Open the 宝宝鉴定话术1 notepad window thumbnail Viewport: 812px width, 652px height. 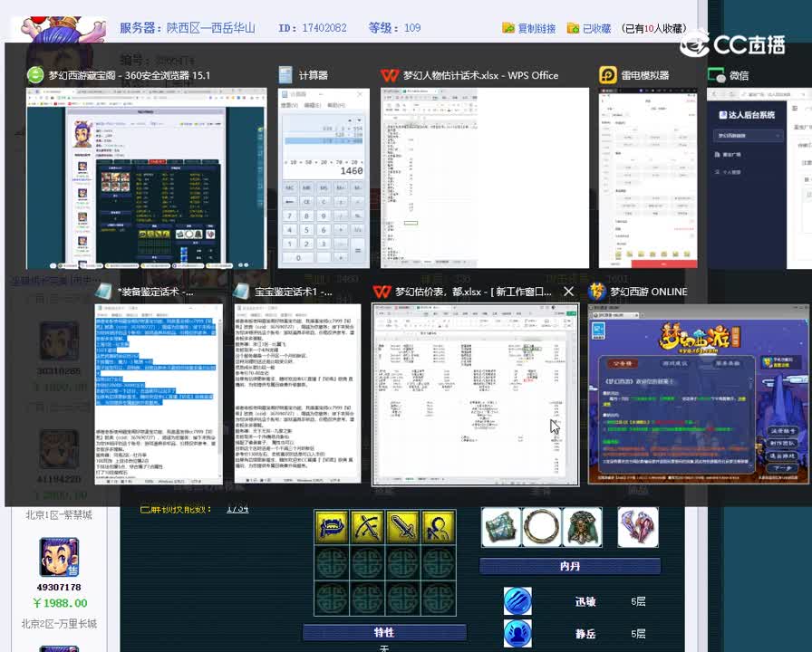click(x=298, y=393)
